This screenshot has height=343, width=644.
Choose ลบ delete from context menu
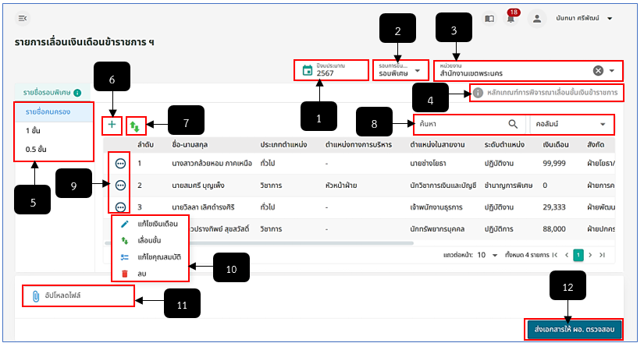[141, 273]
